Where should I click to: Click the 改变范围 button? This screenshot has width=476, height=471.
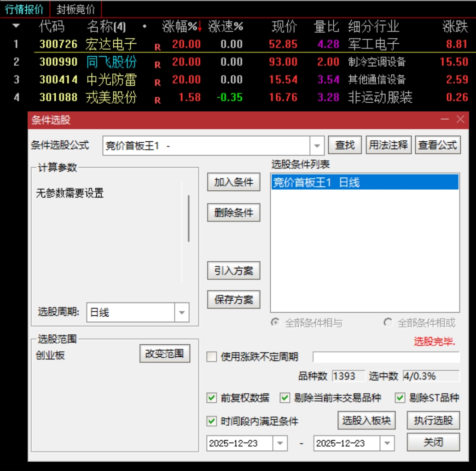(x=164, y=354)
